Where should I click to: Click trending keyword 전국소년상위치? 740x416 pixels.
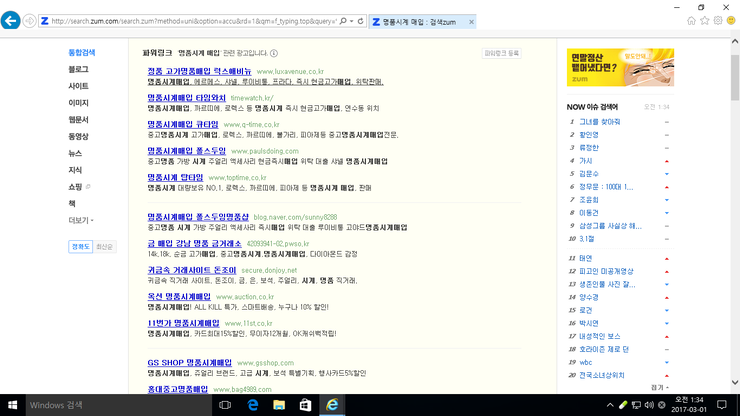tap(602, 375)
